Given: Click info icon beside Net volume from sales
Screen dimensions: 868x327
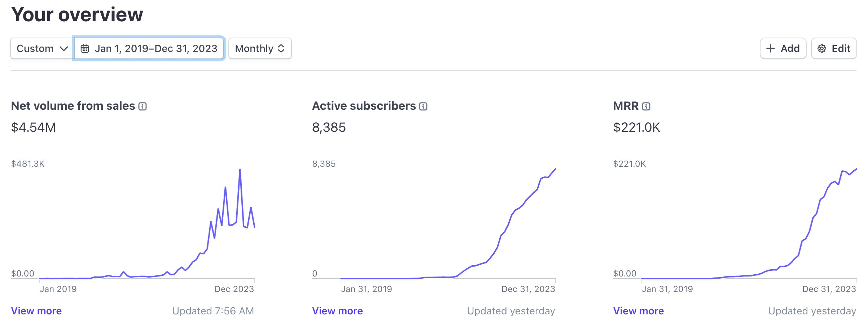Looking at the screenshot, I should 143,106.
